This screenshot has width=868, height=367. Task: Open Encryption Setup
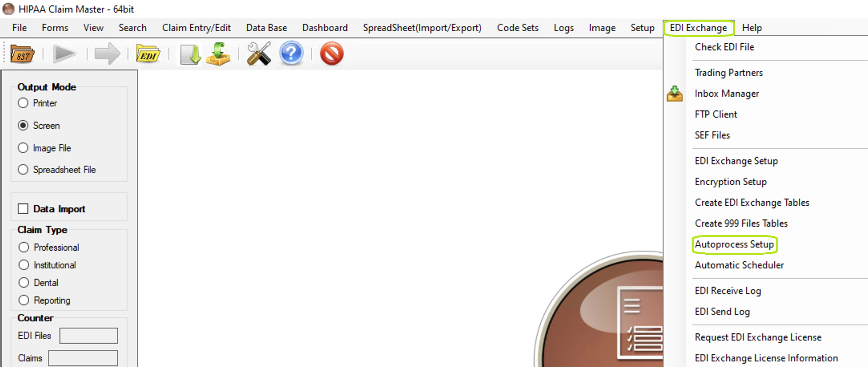click(x=731, y=182)
